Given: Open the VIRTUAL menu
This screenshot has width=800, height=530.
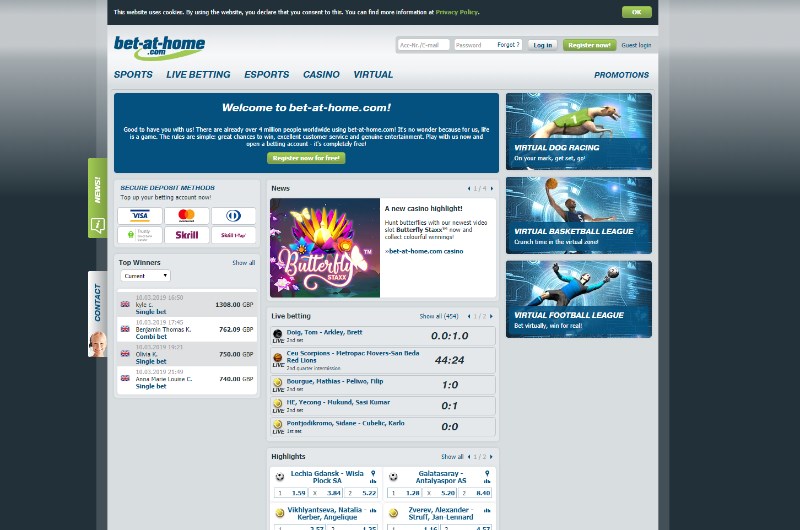Looking at the screenshot, I should tap(373, 74).
